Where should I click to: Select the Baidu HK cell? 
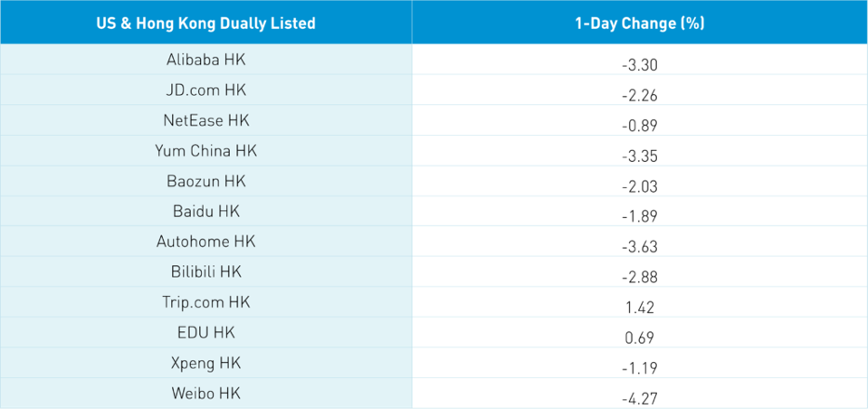(x=205, y=212)
